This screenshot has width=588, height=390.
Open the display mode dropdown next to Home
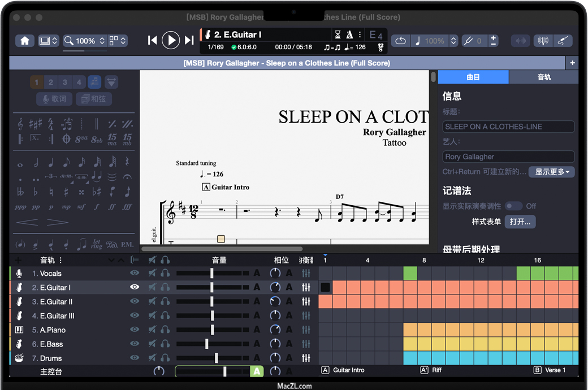pyautogui.click(x=48, y=41)
